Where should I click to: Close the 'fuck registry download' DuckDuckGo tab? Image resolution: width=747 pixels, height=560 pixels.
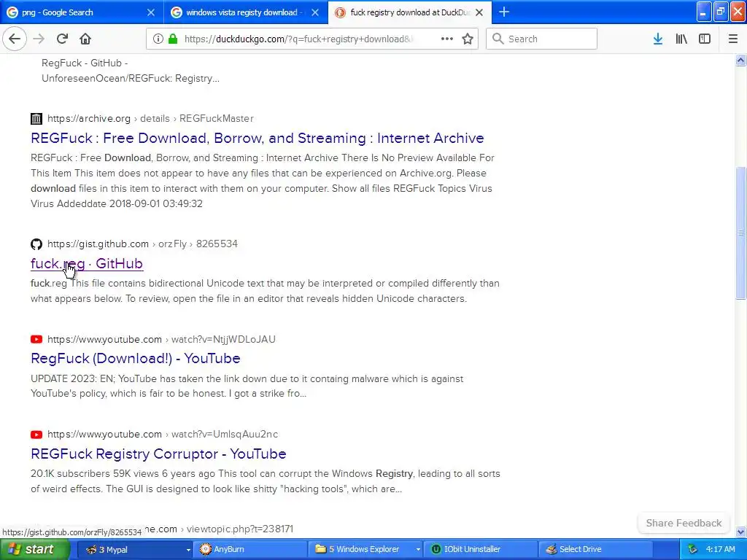pos(479,12)
